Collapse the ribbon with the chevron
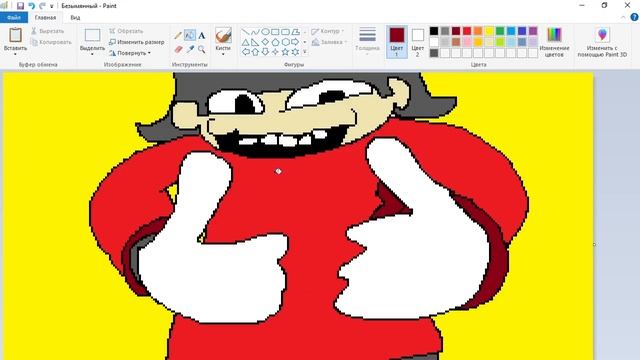This screenshot has width=640, height=360. [623, 18]
